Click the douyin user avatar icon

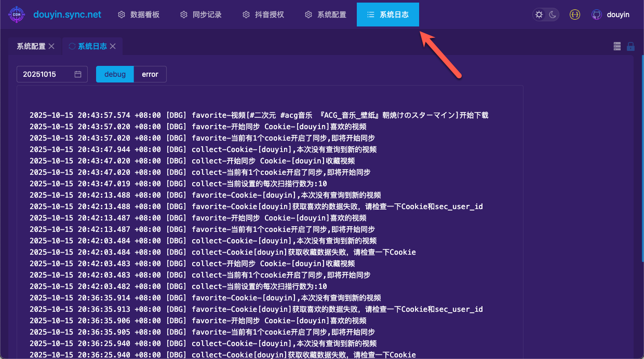(x=597, y=15)
